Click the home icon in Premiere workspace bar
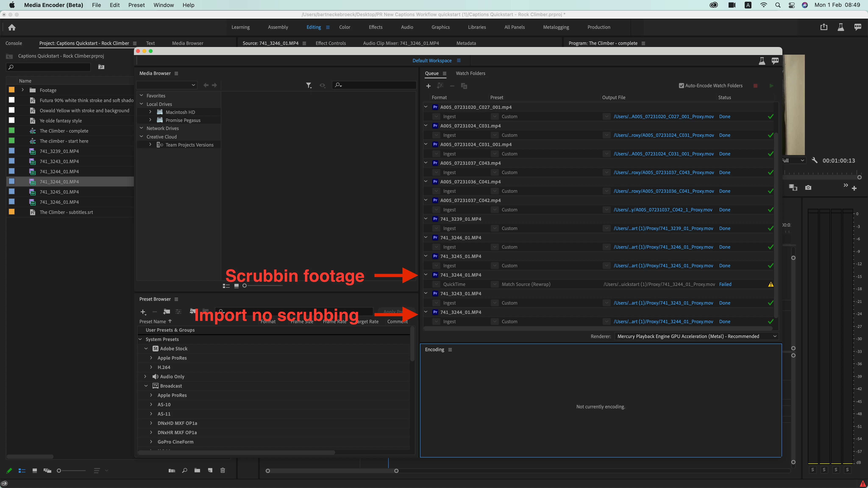Screen dimensions: 868x488 coord(12,27)
